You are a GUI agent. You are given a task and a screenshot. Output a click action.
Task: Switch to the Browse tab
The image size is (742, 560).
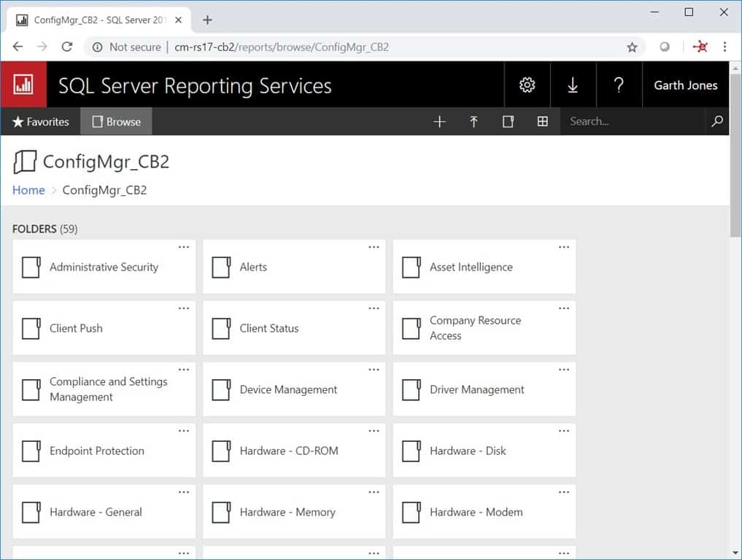pos(116,121)
